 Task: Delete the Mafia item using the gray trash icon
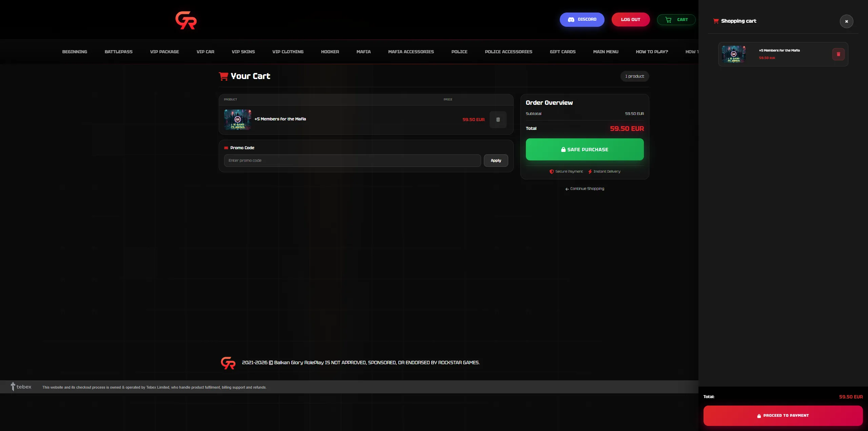pos(498,120)
